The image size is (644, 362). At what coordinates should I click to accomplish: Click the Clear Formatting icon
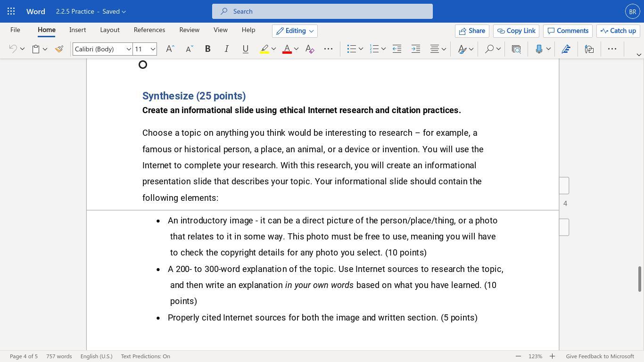(310, 49)
